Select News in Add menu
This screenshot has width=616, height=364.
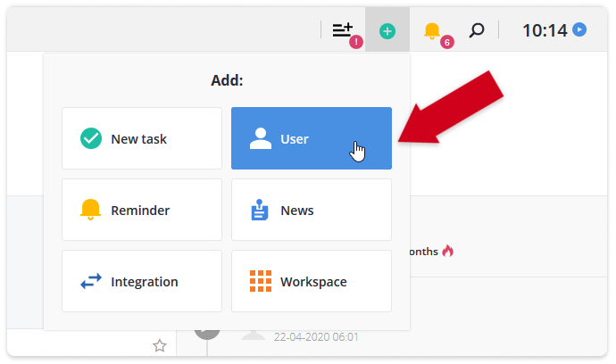click(x=312, y=210)
